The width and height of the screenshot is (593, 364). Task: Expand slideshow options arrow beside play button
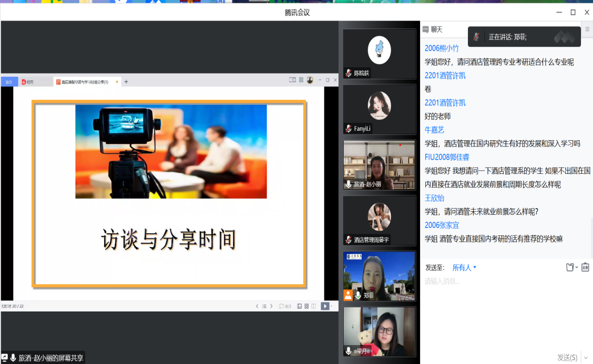pyautogui.click(x=331, y=306)
